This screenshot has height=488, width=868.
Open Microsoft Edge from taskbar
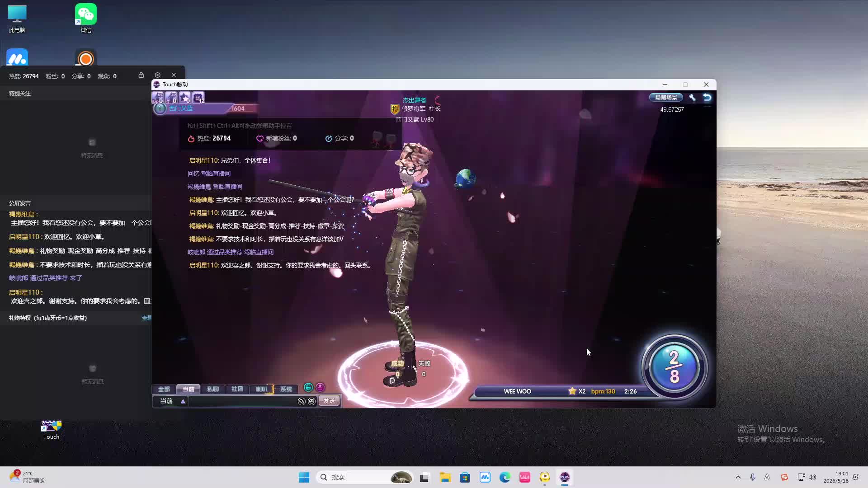(505, 477)
